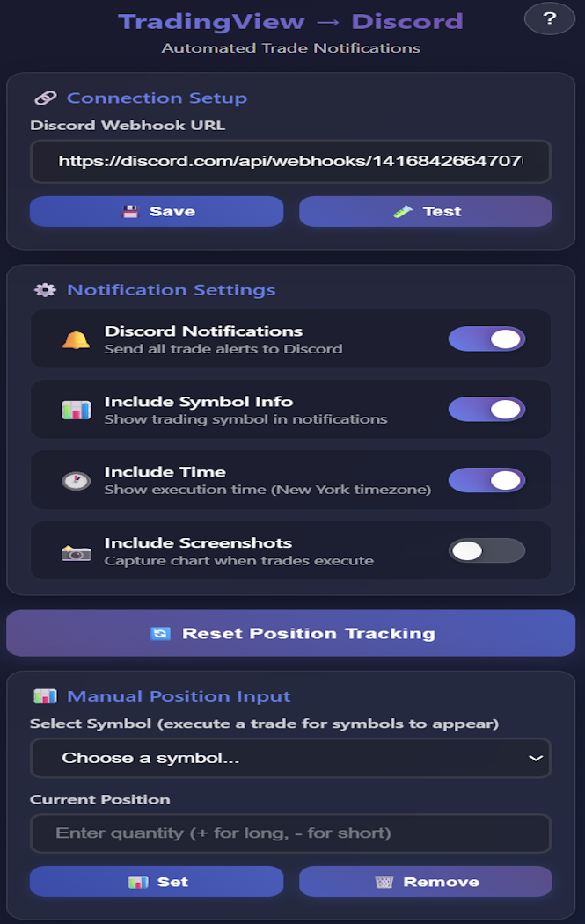This screenshot has width=585, height=924.
Task: Disable the Discord Notifications toggle
Action: [x=486, y=339]
